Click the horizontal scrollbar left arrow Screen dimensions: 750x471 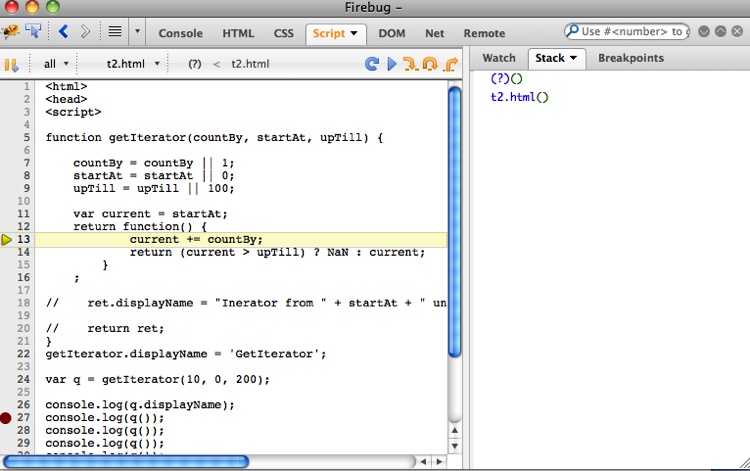[423, 462]
